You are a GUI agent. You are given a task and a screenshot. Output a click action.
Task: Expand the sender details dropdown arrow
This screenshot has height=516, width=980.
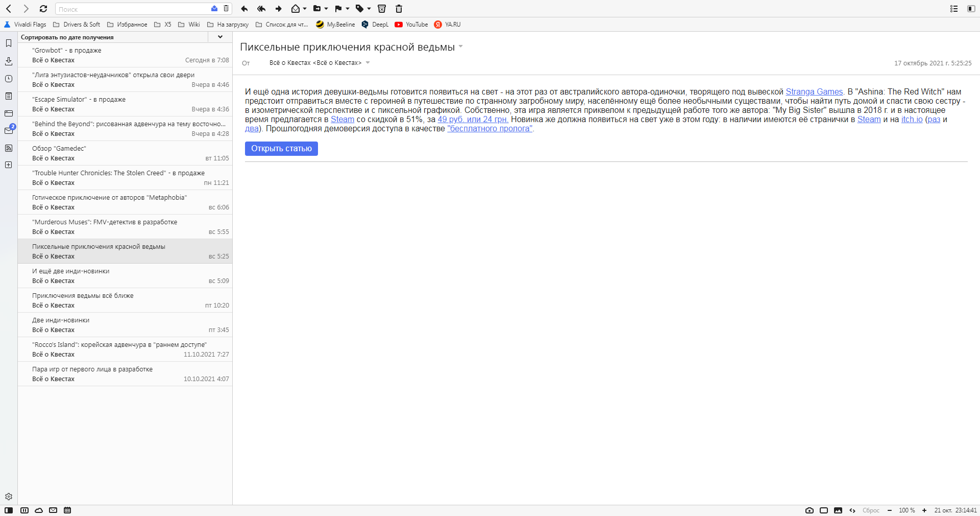tap(367, 63)
